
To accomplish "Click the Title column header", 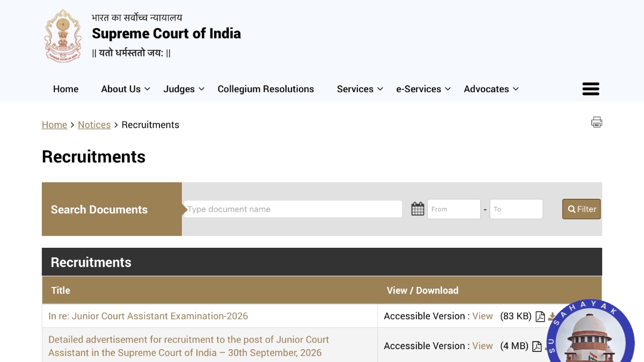I will click(x=61, y=291).
